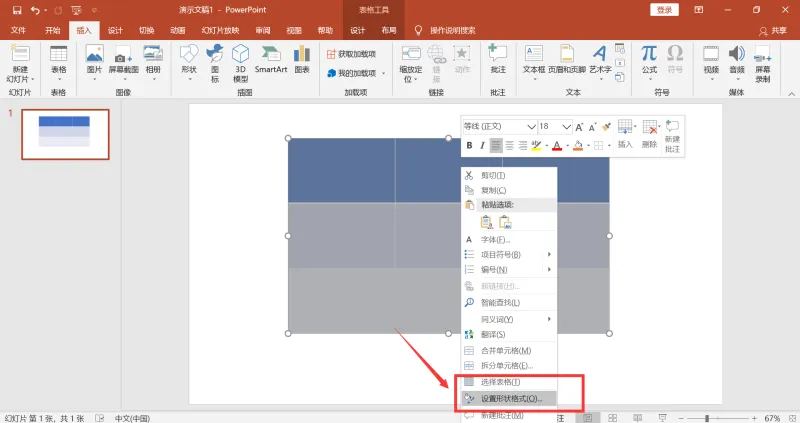Insert icons via 图标 button

tap(215, 63)
